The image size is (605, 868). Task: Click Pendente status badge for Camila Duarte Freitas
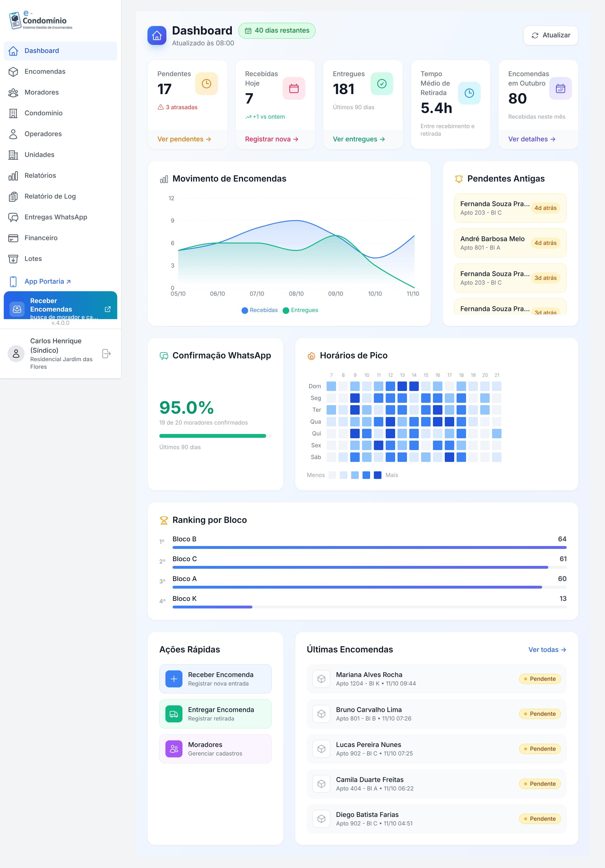pyautogui.click(x=540, y=784)
